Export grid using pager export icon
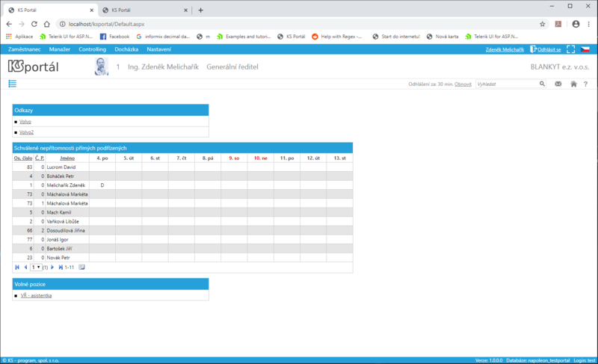The width and height of the screenshot is (598, 364). (x=81, y=267)
